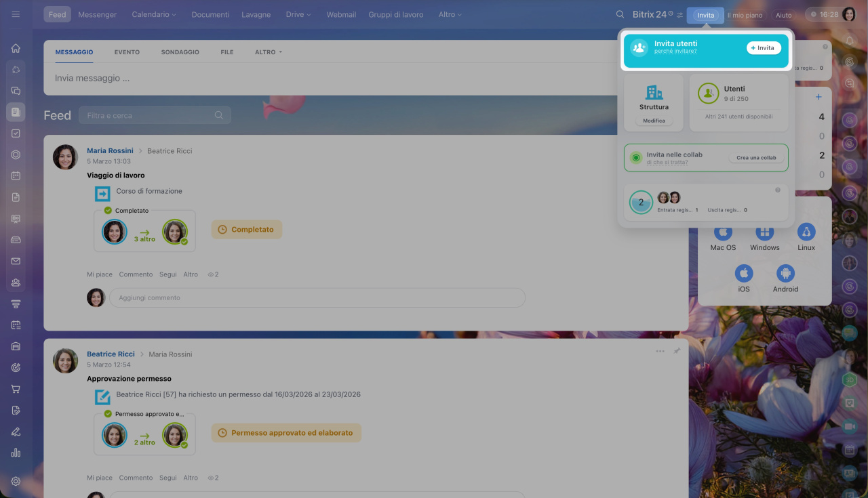
Task: Click the Linux download icon
Action: click(806, 232)
